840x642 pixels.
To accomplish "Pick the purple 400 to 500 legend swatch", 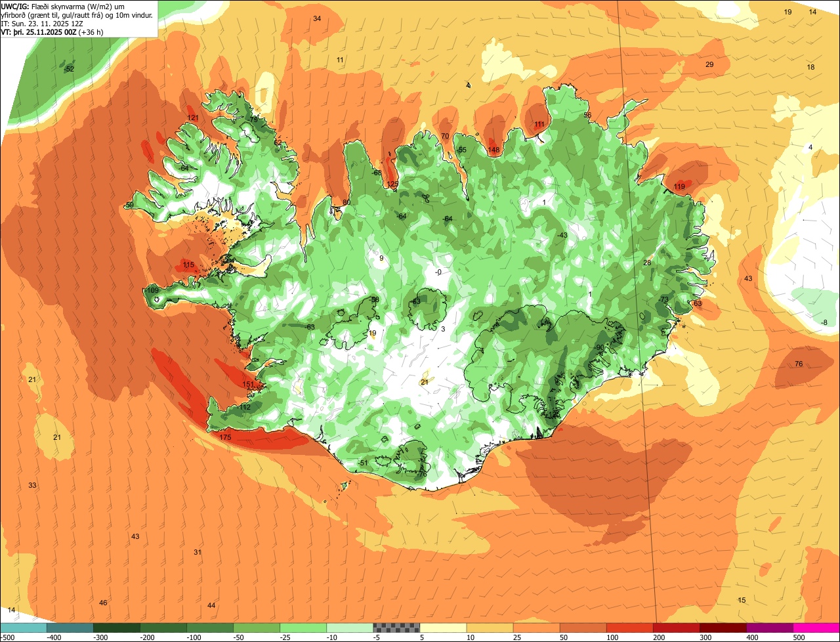I will [x=769, y=628].
